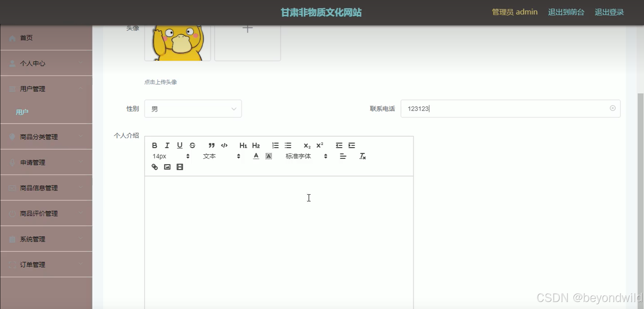Toggle underline formatting in editor
The width and height of the screenshot is (644, 309).
pos(180,145)
